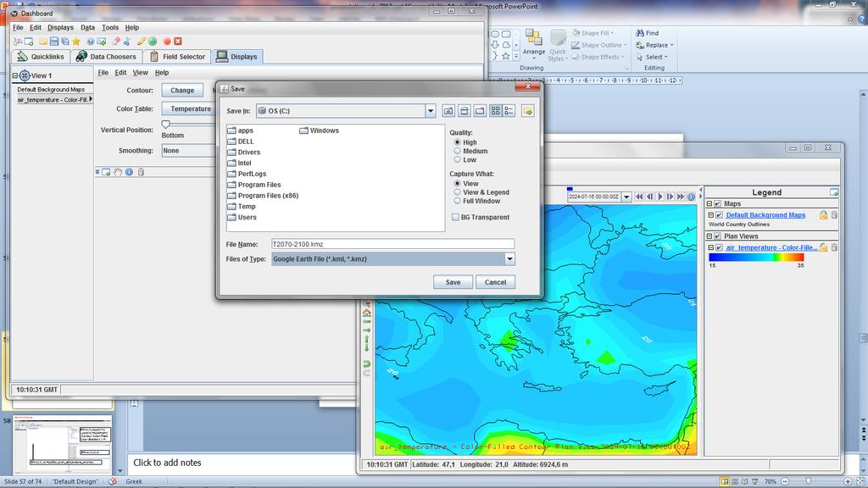Open the Smoothing dropdown showing None
This screenshot has height=488, width=868.
pos(188,151)
